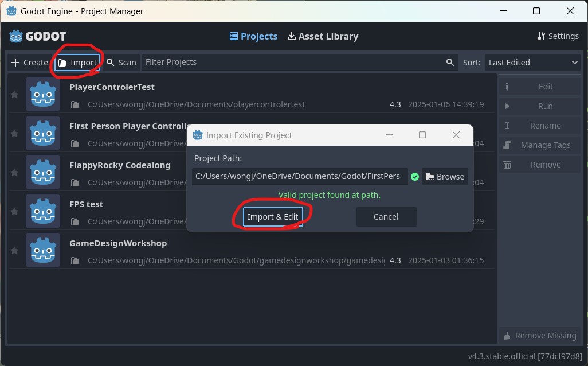Select the Projects tab
588x366 pixels.
click(253, 36)
